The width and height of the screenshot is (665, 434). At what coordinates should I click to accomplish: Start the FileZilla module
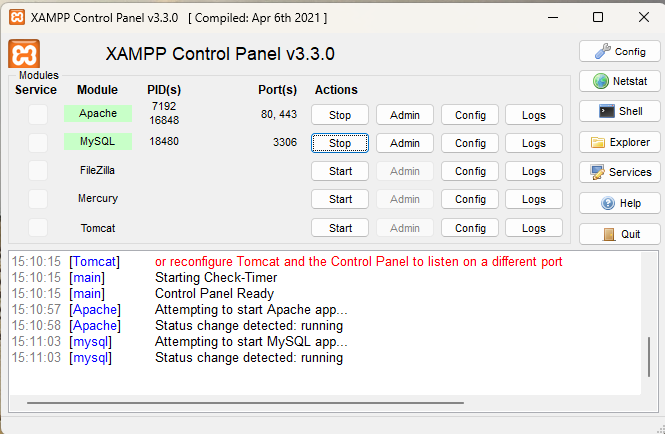[340, 171]
